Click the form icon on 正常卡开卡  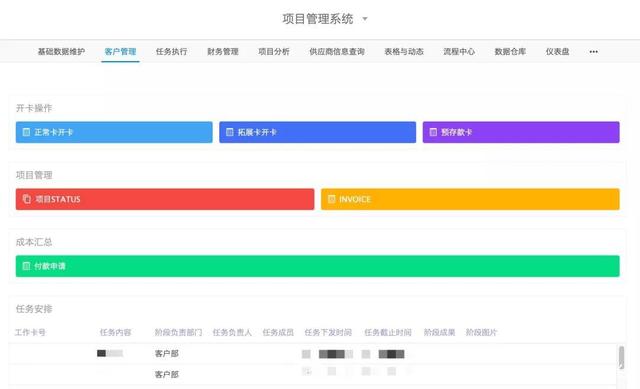(x=26, y=132)
